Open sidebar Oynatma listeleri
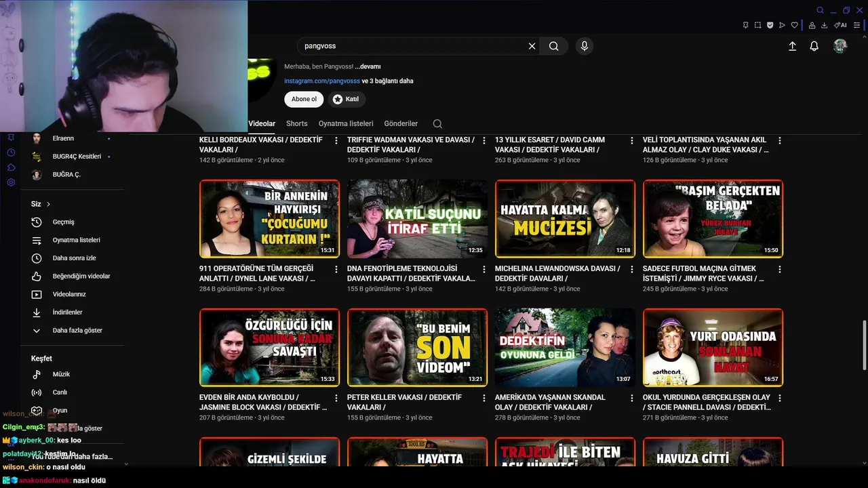 point(77,240)
